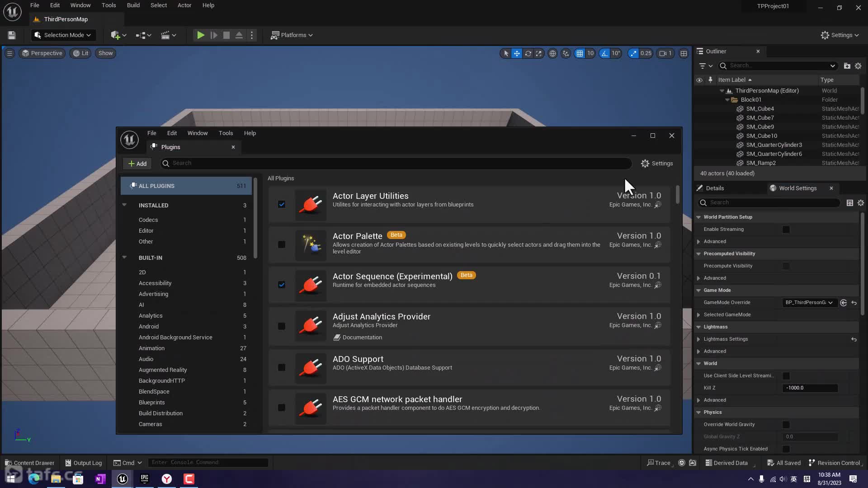The width and height of the screenshot is (868, 488).
Task: Select the ThirdPersonMap tab
Action: click(66, 19)
